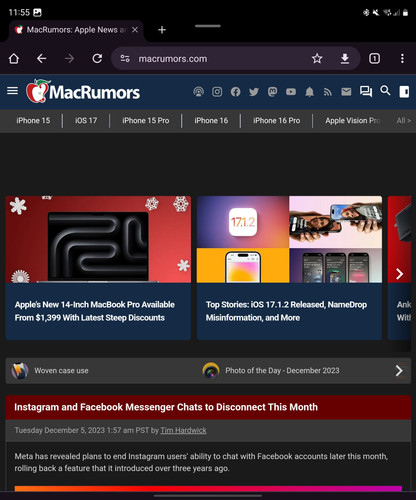
Task: Open the MacBook Pro discounts image
Action: 98,239
